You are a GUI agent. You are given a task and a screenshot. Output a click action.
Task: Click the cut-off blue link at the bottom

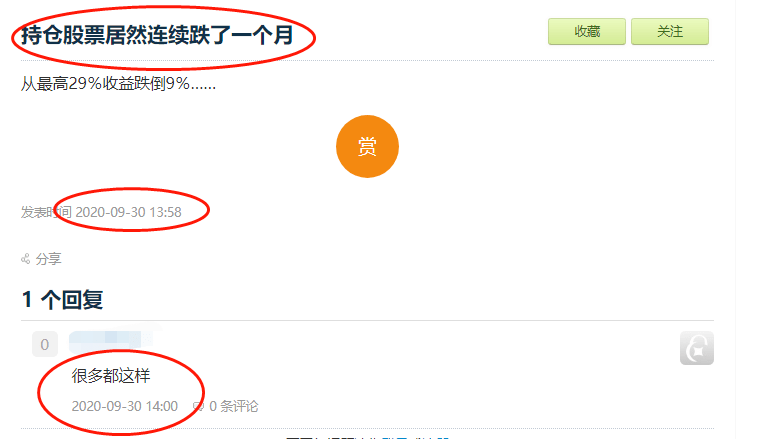[415, 437]
